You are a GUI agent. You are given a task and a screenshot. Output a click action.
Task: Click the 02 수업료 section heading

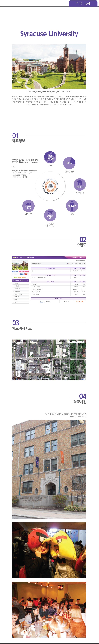(81, 242)
